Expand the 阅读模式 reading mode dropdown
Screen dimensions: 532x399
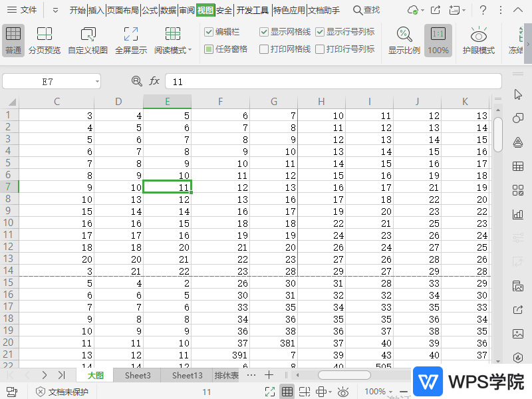point(190,51)
